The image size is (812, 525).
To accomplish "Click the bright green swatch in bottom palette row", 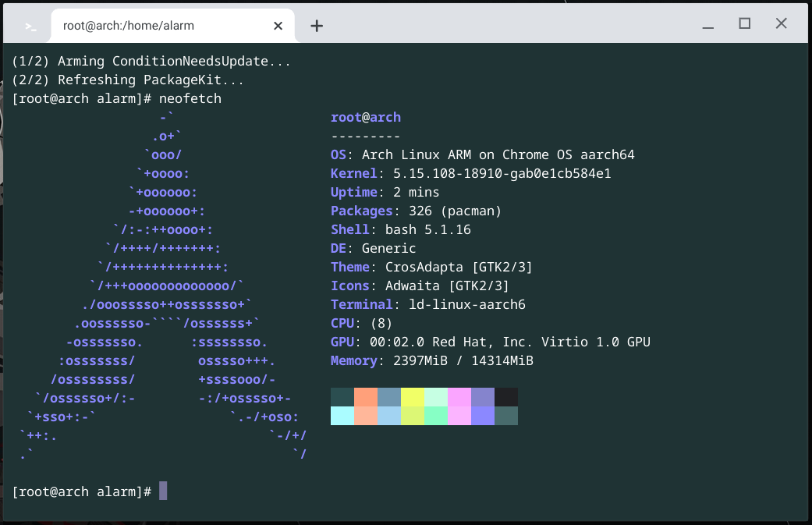I will [436, 416].
